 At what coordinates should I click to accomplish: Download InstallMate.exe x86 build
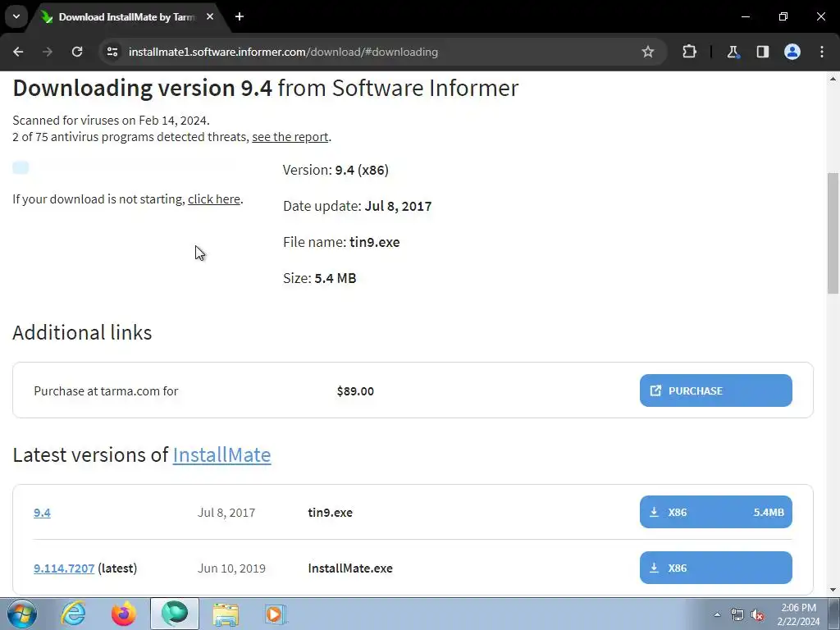(x=715, y=568)
